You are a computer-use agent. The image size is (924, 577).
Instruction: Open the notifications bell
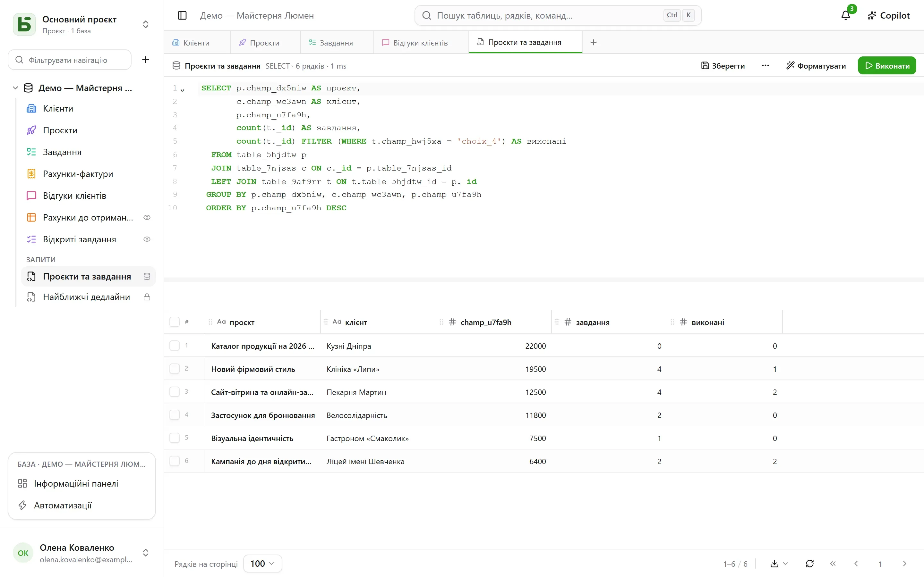click(x=846, y=15)
